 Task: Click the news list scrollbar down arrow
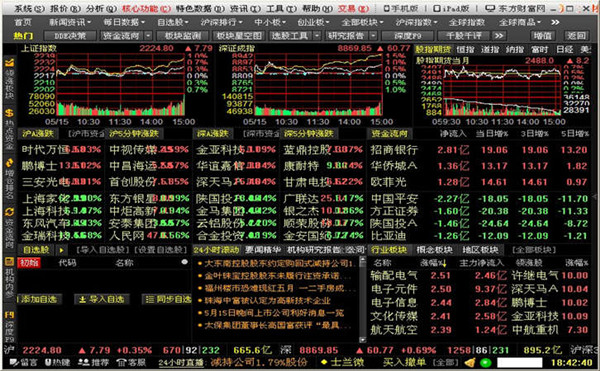[362, 339]
